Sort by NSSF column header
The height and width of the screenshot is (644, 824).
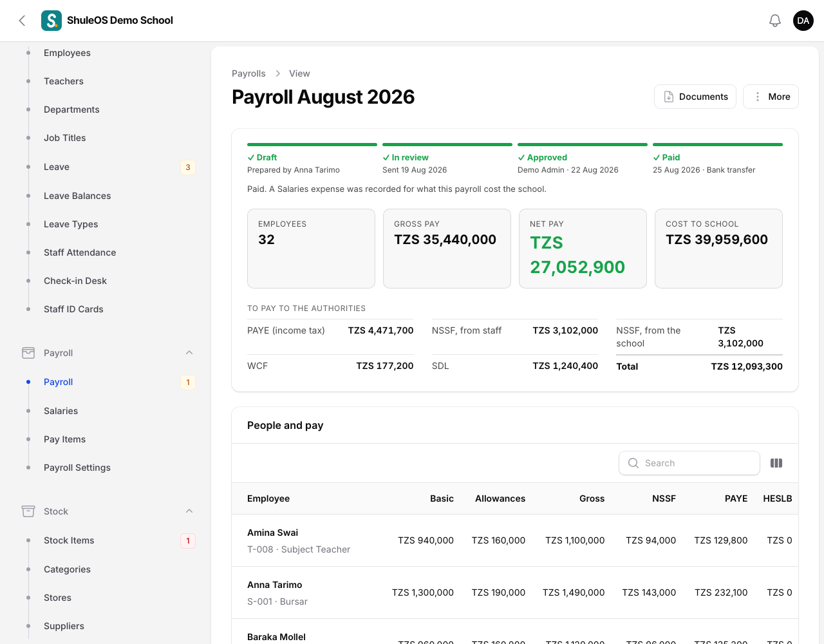pos(664,498)
